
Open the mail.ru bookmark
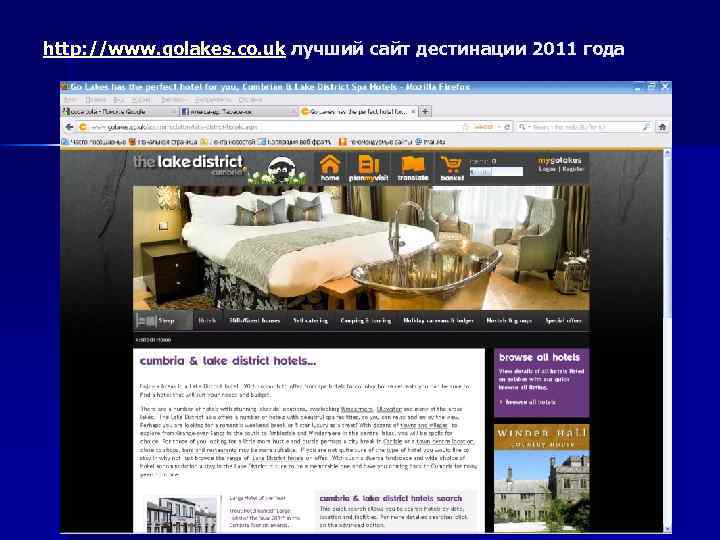pos(431,142)
